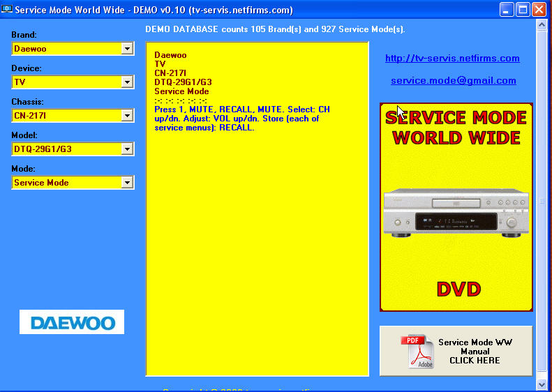
Task: Click the 'Model:' label
Action: (x=24, y=135)
